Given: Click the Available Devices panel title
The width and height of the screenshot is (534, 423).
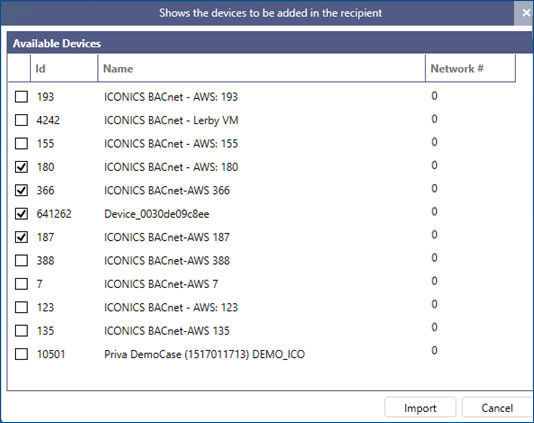Looking at the screenshot, I should point(57,43).
